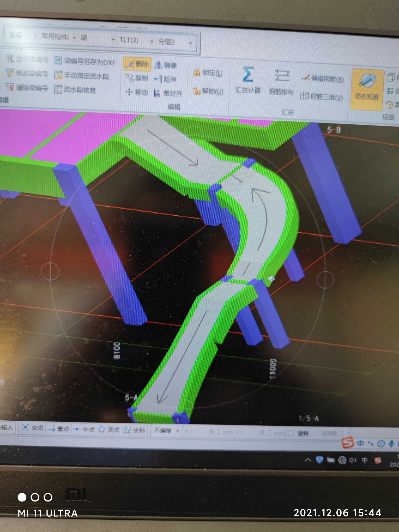Open 钢筋三维(V) rebar 3D view
This screenshot has height=532, width=399.
click(x=321, y=97)
